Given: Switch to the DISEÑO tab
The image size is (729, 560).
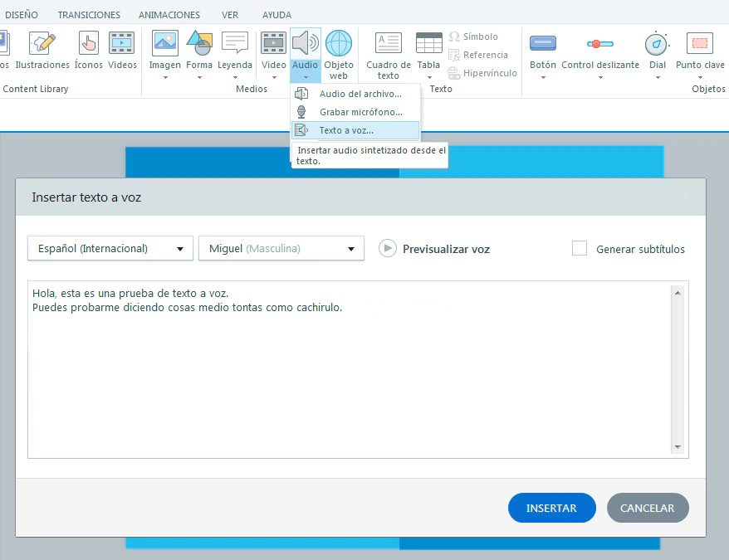Looking at the screenshot, I should [22, 15].
